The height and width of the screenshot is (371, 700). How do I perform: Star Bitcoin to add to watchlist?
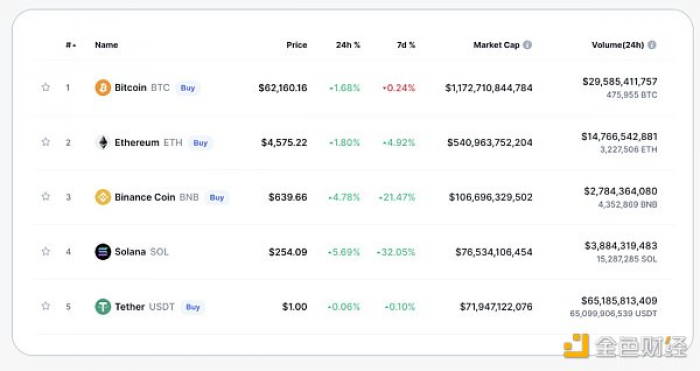[x=46, y=87]
